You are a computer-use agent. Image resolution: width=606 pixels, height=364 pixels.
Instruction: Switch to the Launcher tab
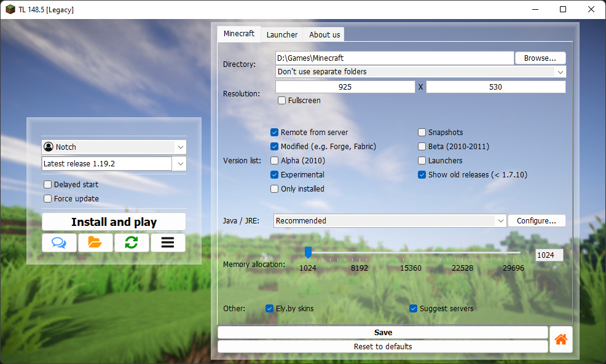[x=281, y=34]
